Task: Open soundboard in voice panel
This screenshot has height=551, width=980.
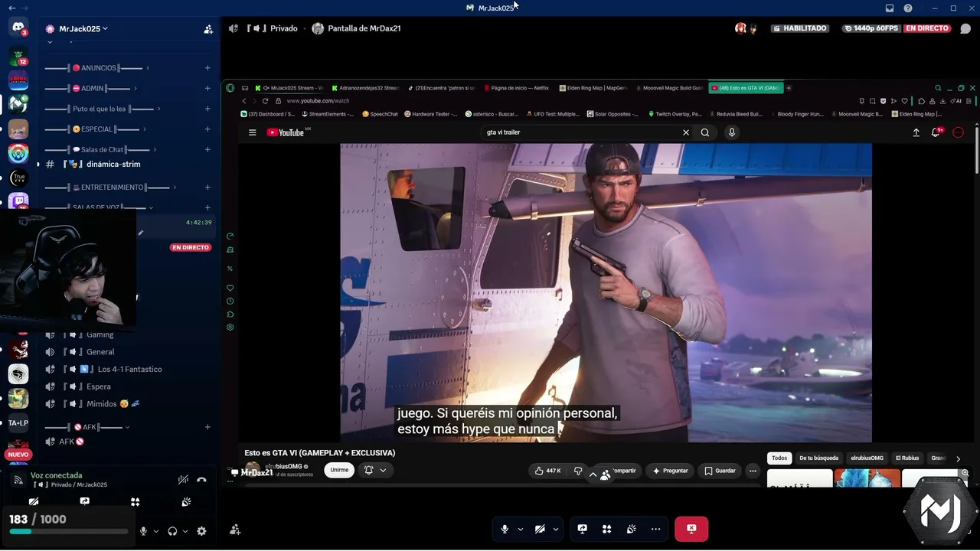Action: coord(186,502)
